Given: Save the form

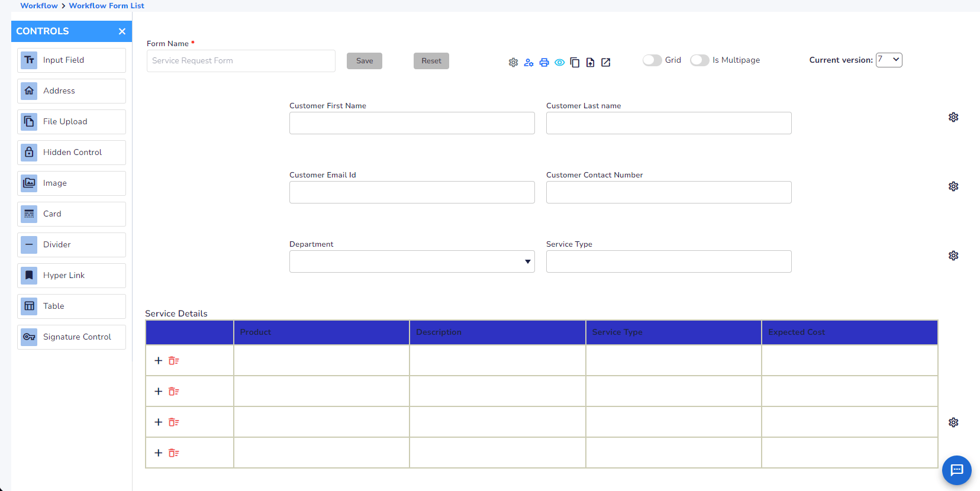Looking at the screenshot, I should pos(365,61).
